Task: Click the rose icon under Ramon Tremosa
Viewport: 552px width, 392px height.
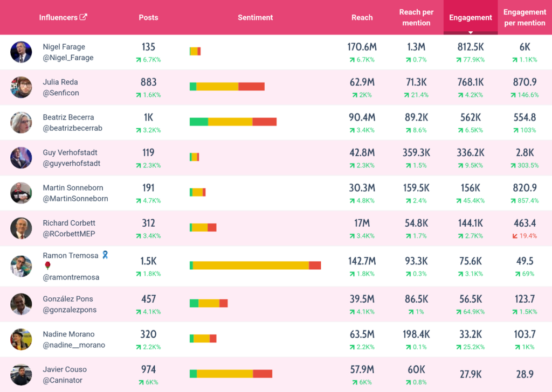Action: pos(47,265)
